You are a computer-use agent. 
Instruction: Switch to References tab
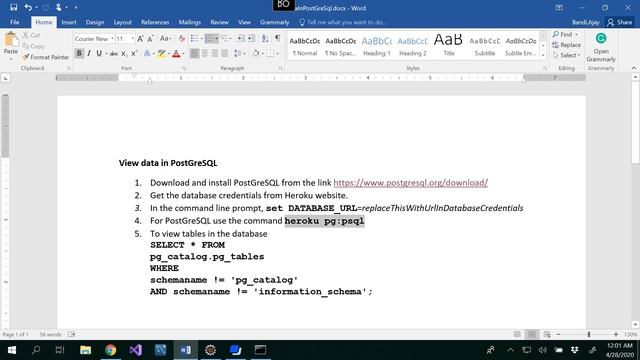(x=155, y=22)
